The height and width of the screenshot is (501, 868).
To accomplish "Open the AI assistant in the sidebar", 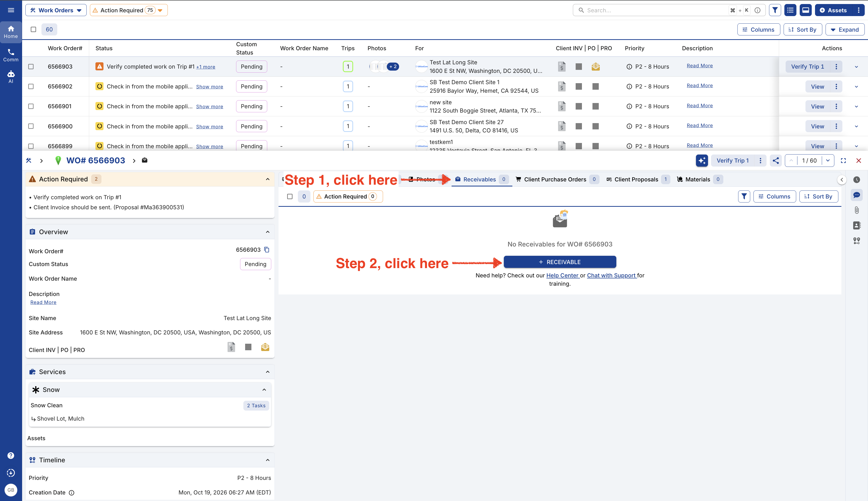I will point(11,77).
